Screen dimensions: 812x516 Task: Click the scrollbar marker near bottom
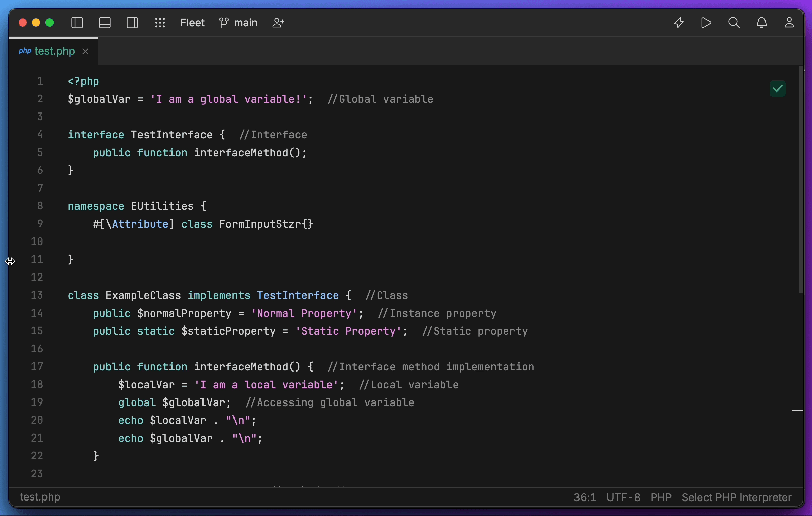tap(798, 411)
